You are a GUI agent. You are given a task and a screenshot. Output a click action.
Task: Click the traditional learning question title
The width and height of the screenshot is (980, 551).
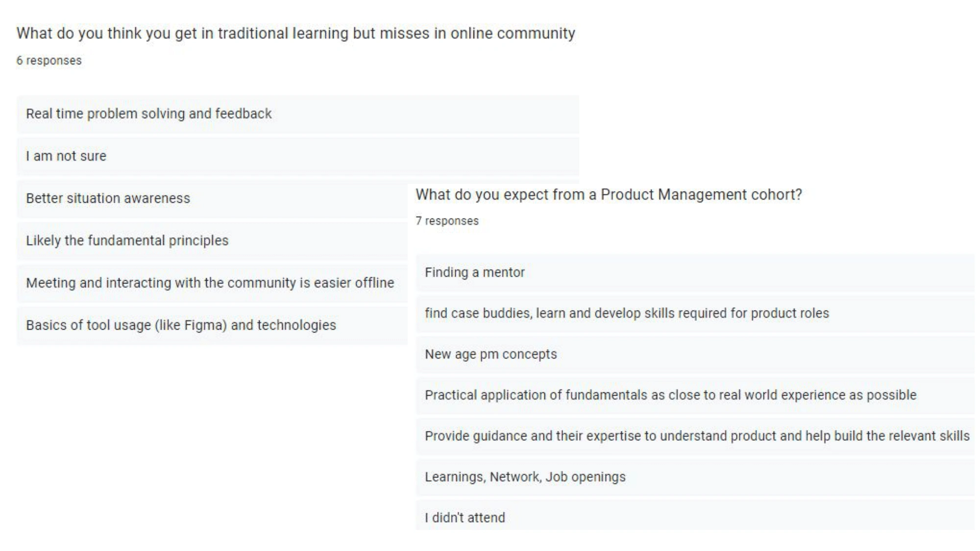point(295,33)
